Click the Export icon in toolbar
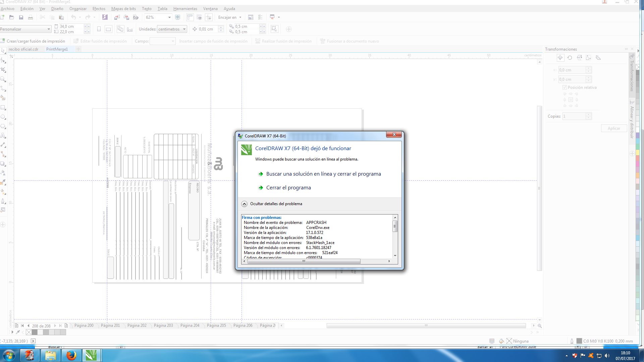The image size is (644, 362). pyautogui.click(x=126, y=17)
